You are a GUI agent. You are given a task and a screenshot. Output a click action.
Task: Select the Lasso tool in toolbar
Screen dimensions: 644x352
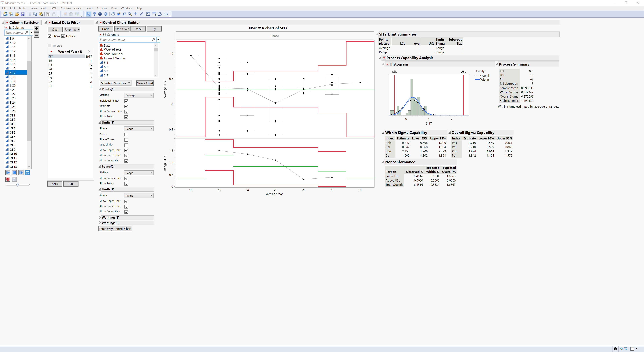(124, 14)
